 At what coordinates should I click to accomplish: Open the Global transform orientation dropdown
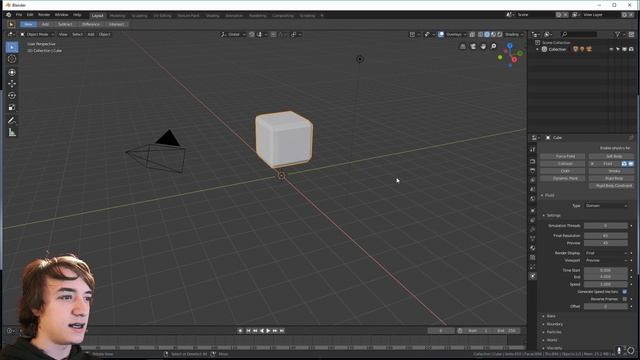click(x=233, y=34)
